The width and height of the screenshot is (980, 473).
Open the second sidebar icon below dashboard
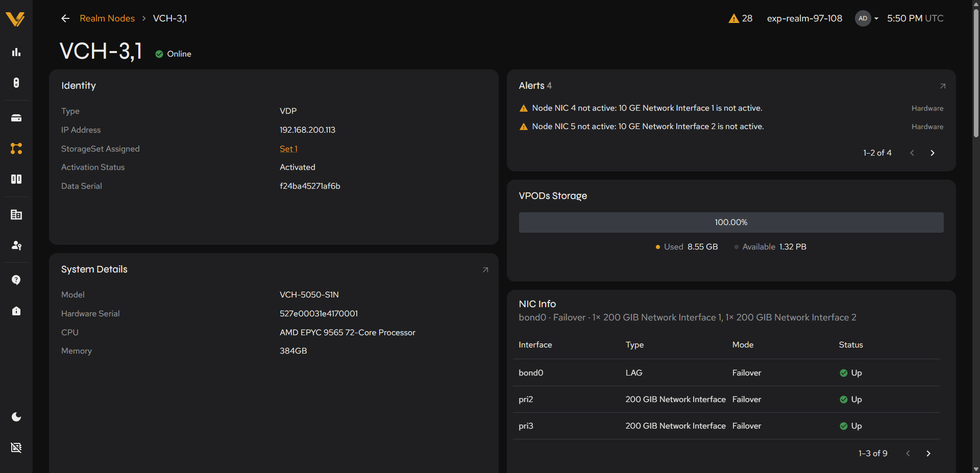pos(16,83)
